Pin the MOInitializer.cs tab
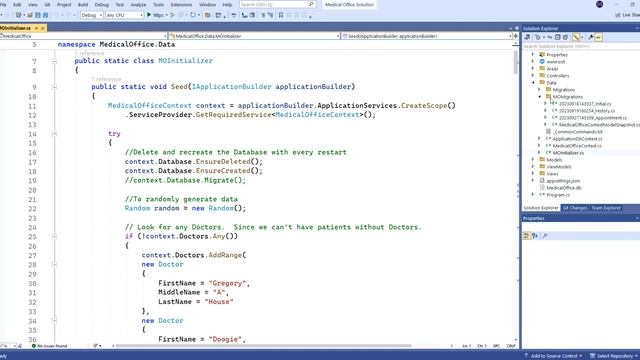Screen dimensions: 640x360 (36, 28)
